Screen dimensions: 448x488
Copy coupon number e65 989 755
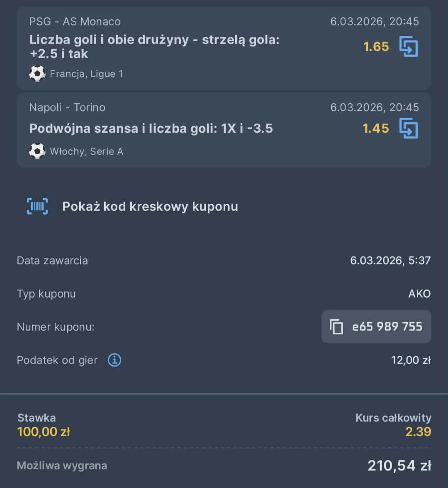coord(387,327)
